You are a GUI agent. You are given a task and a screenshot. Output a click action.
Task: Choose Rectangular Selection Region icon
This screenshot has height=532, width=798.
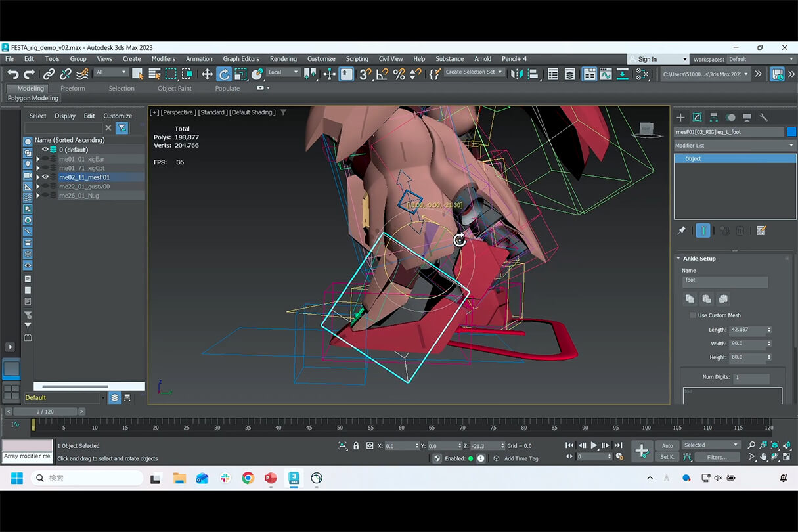(171, 74)
